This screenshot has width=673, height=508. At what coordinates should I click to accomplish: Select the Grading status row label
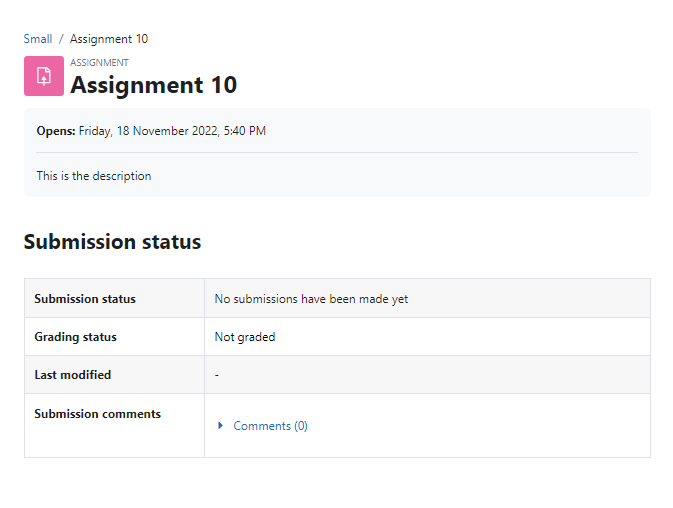click(x=76, y=337)
